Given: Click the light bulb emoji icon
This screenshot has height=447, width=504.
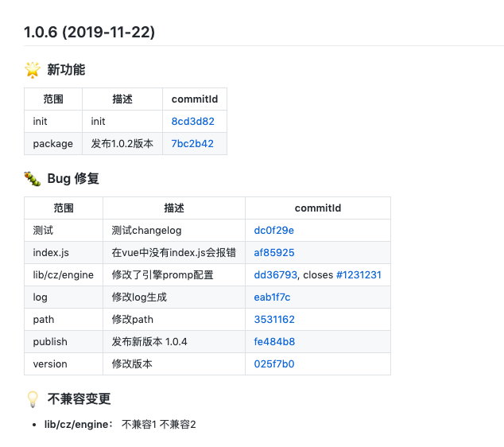Looking at the screenshot, I should tap(33, 399).
